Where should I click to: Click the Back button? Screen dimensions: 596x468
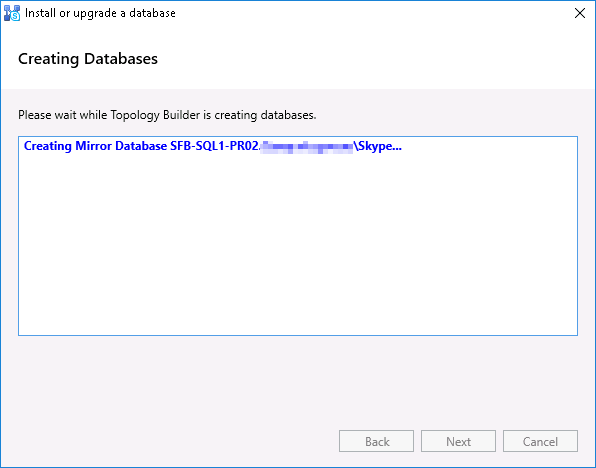(376, 441)
